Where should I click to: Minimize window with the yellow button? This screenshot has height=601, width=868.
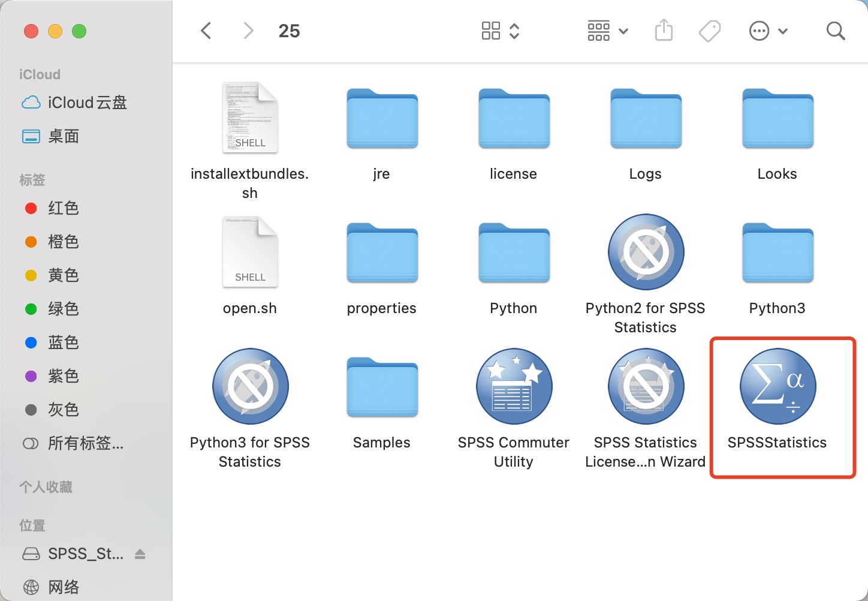[55, 31]
